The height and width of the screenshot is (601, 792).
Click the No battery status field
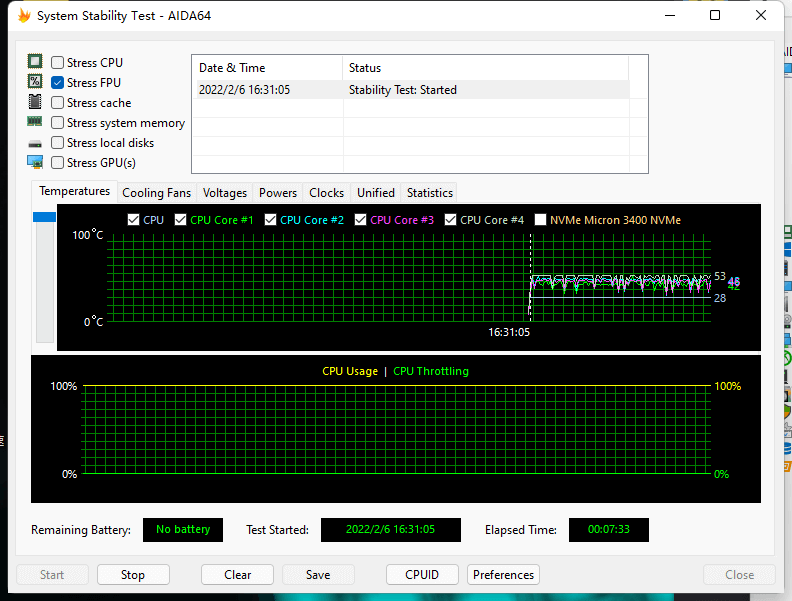pyautogui.click(x=183, y=529)
